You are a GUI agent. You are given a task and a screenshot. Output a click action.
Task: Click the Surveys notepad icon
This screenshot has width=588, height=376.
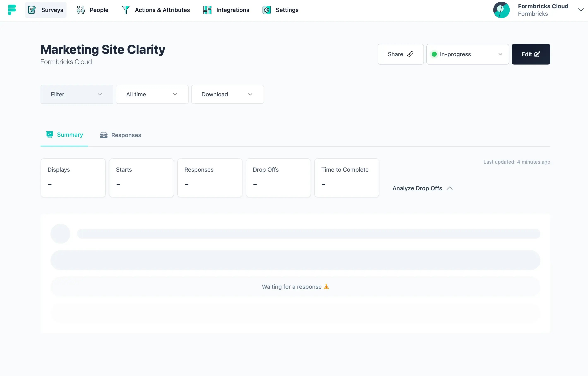point(32,10)
